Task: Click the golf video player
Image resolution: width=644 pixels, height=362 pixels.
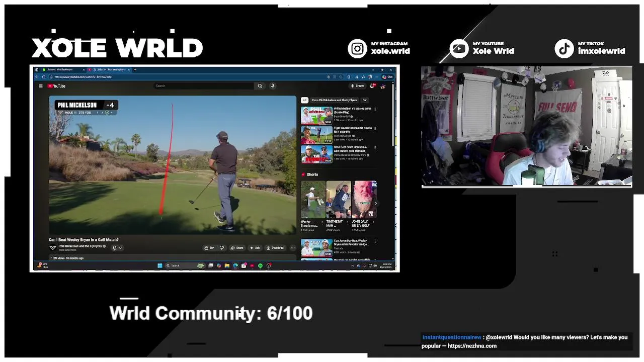Action: [x=173, y=165]
